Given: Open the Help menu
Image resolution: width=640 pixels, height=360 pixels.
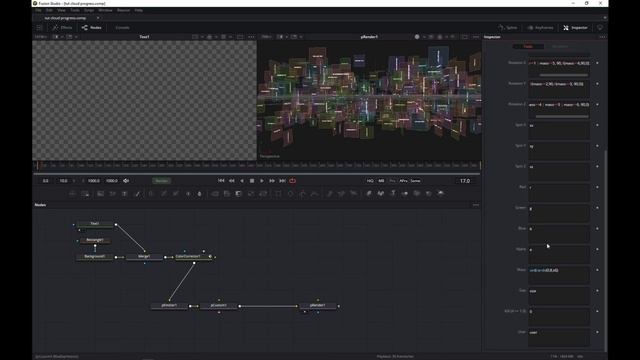Looking at the screenshot, I should (139, 10).
